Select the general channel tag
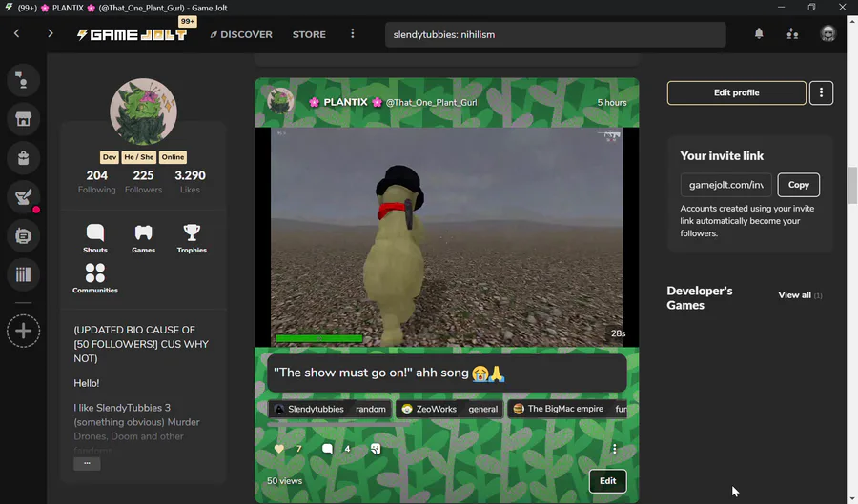This screenshot has width=858, height=504. click(x=483, y=409)
